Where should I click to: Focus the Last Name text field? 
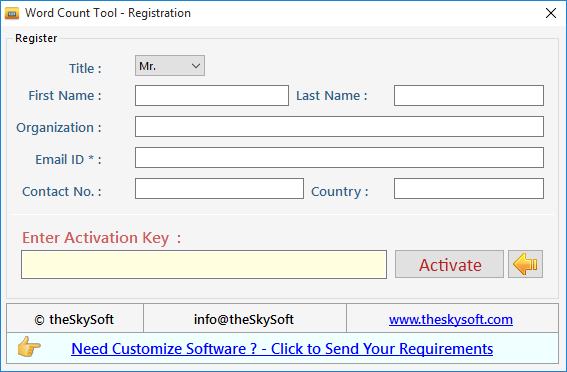click(469, 95)
